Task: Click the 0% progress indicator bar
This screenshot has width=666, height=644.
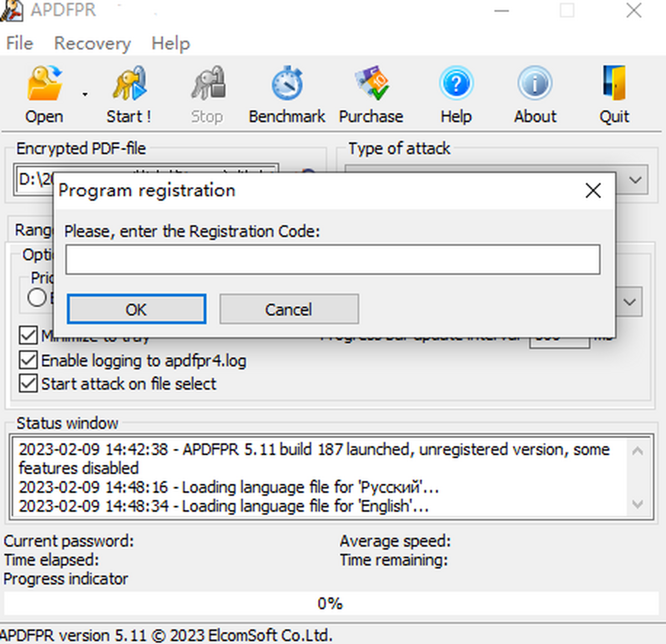Action: (x=331, y=604)
